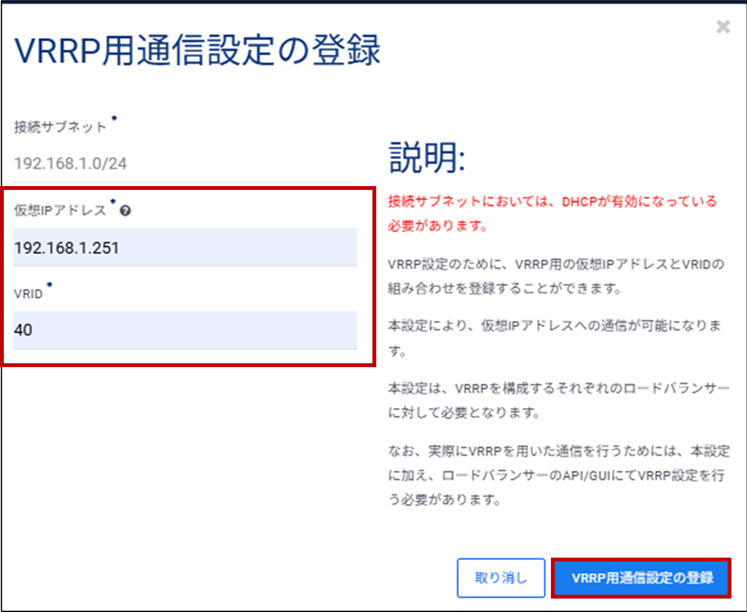Close the VRRP registration dialog with X

[x=722, y=27]
